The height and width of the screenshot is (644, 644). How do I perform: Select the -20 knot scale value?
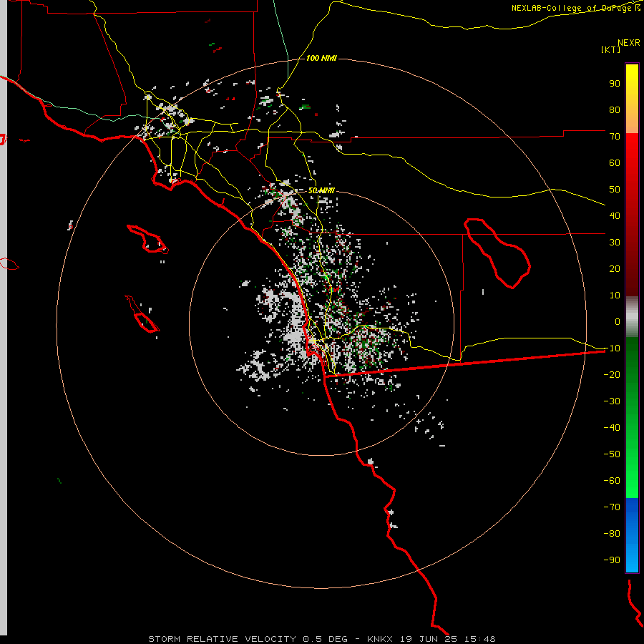pos(612,374)
